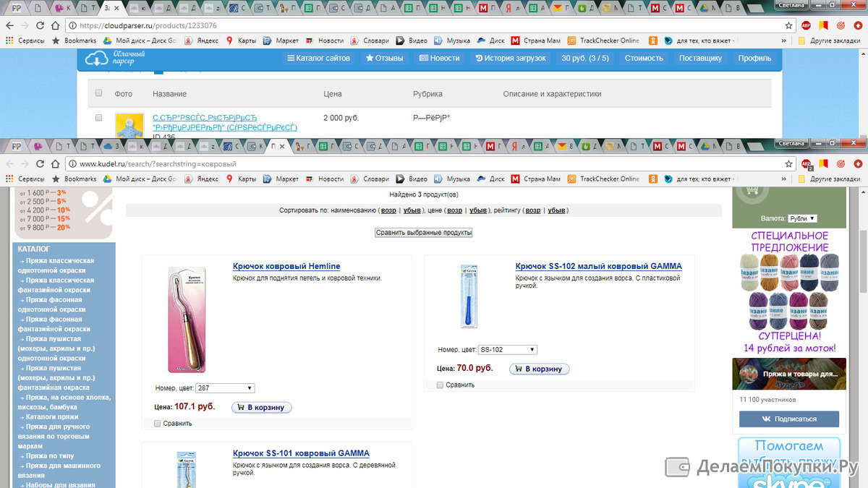868x488 pixels.
Task: Open the Стоимость menu item
Action: click(644, 58)
